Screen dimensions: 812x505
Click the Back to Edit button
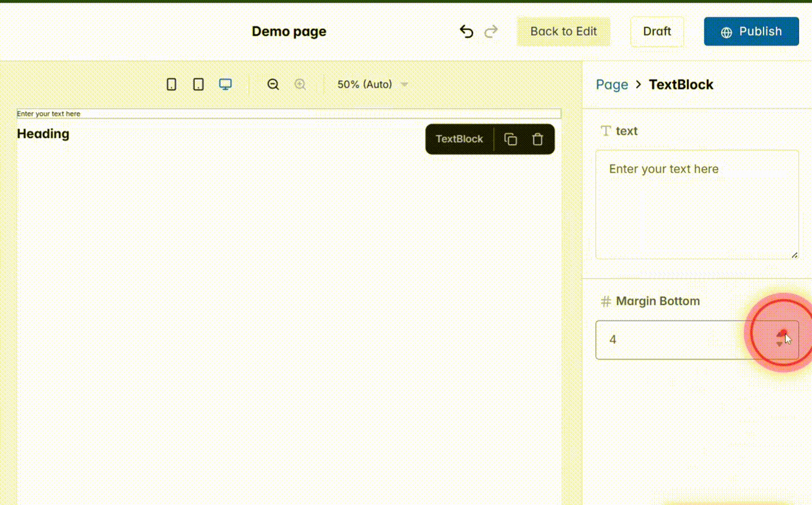pos(563,32)
